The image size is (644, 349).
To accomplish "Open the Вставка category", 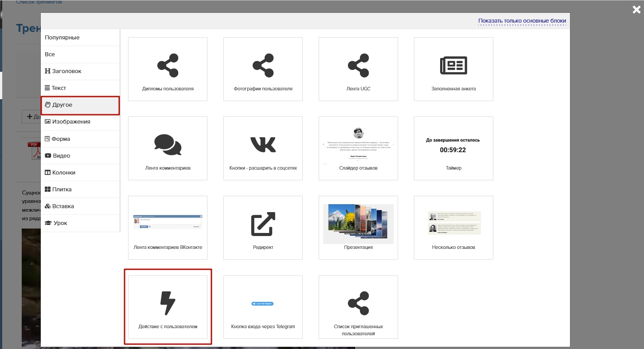I will pyautogui.click(x=80, y=206).
